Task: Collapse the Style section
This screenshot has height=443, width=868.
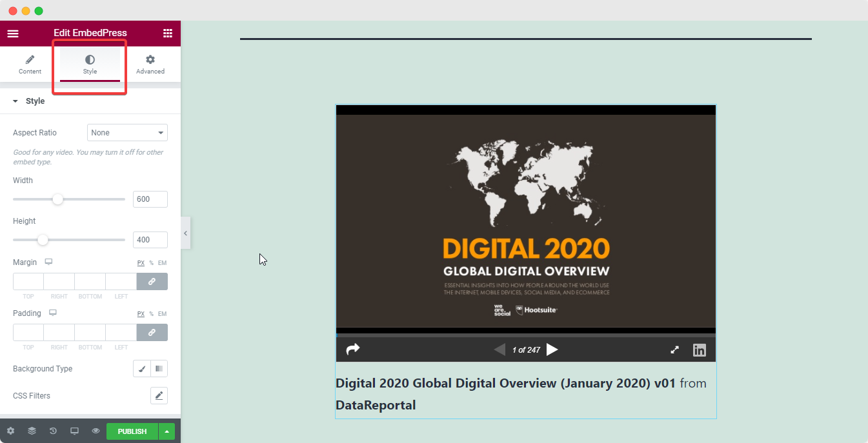Action: (90, 101)
